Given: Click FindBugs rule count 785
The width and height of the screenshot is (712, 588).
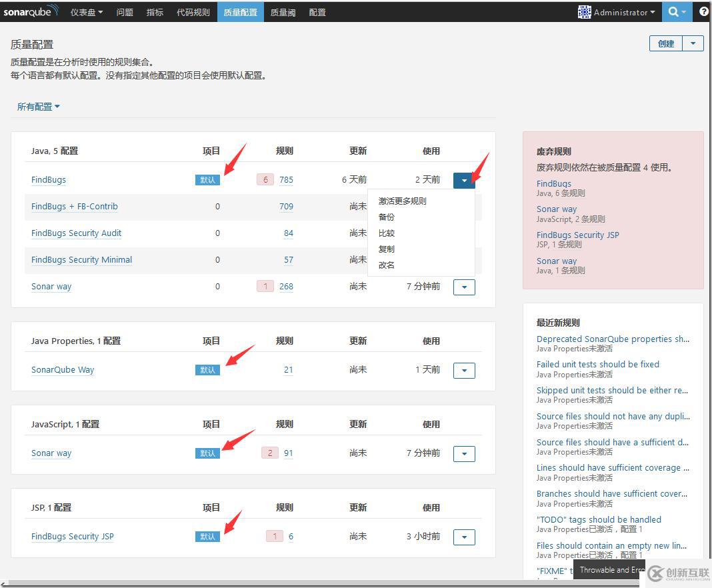Looking at the screenshot, I should click(286, 180).
